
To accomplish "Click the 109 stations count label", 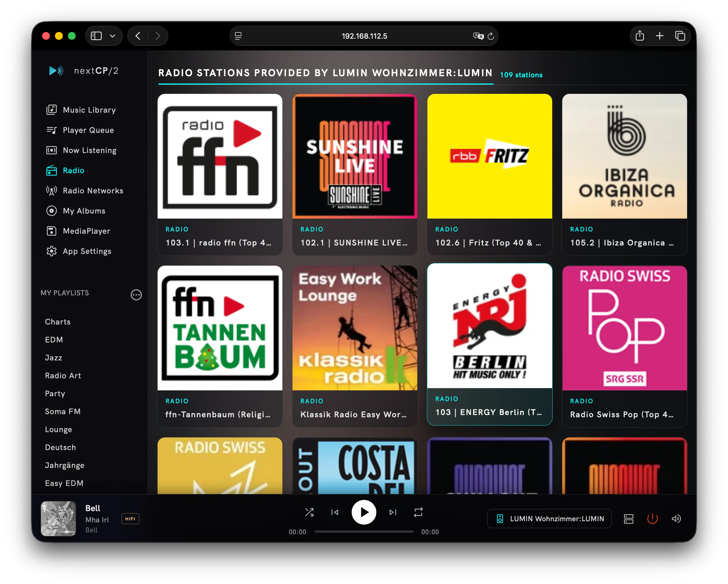I will [x=521, y=75].
